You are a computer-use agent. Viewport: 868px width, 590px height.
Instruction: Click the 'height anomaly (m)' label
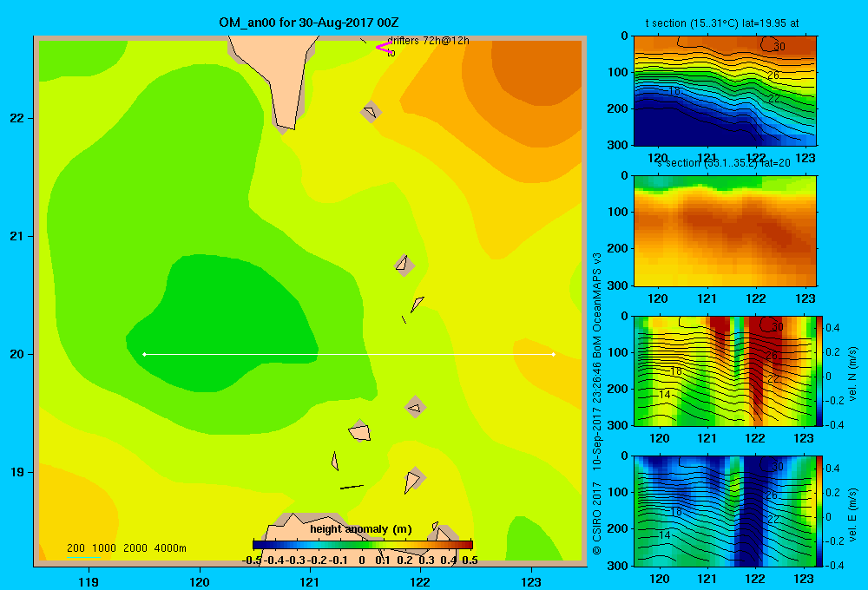pos(361,529)
